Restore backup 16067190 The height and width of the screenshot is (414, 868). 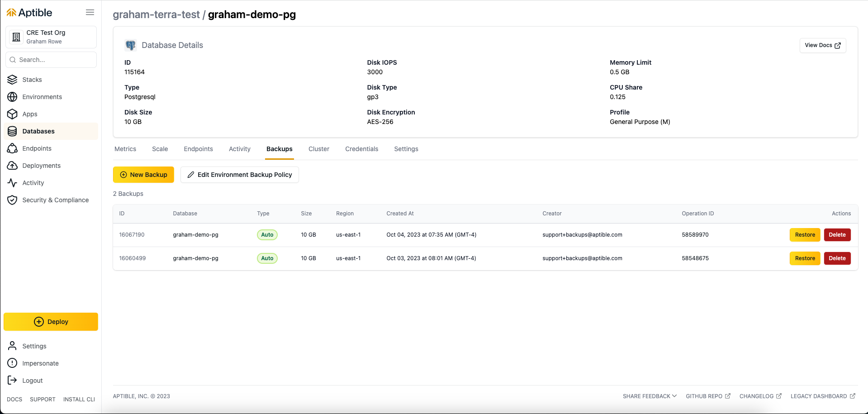[805, 235]
